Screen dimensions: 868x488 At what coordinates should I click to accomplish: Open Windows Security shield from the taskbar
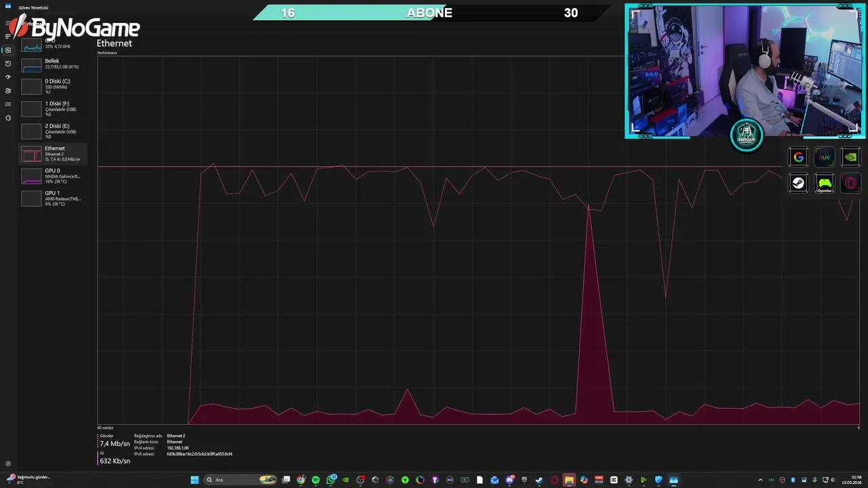coord(658,480)
